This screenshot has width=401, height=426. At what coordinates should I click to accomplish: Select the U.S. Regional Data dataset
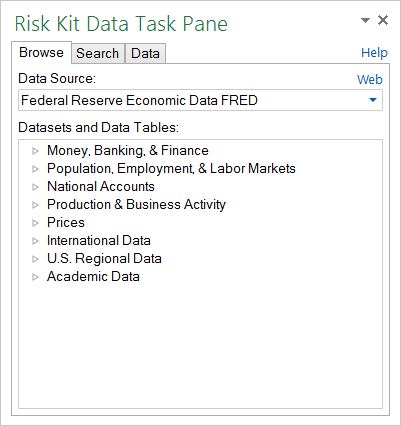tap(104, 259)
